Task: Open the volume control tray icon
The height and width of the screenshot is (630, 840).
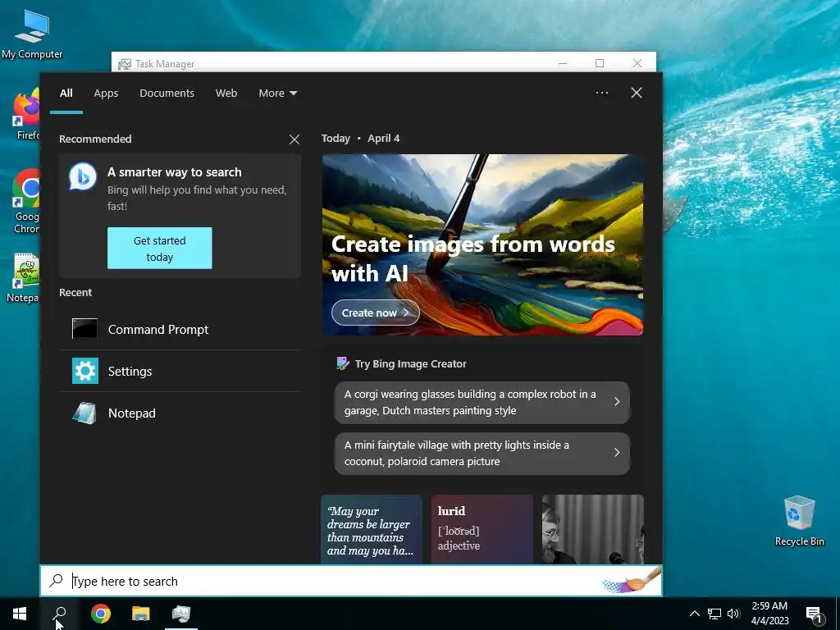Action: [x=733, y=614]
